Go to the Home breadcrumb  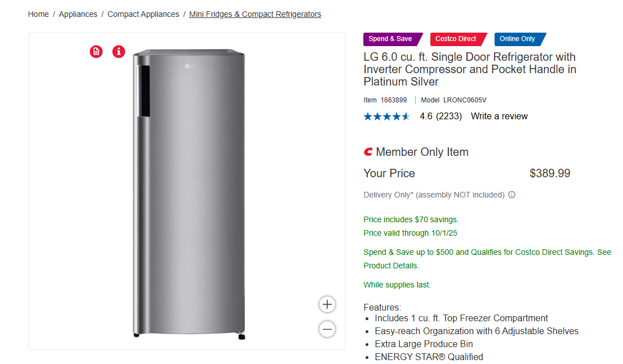pyautogui.click(x=38, y=14)
